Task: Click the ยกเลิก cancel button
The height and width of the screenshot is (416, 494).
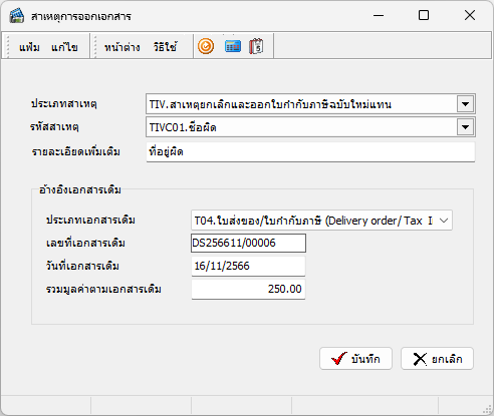Action: click(x=437, y=359)
